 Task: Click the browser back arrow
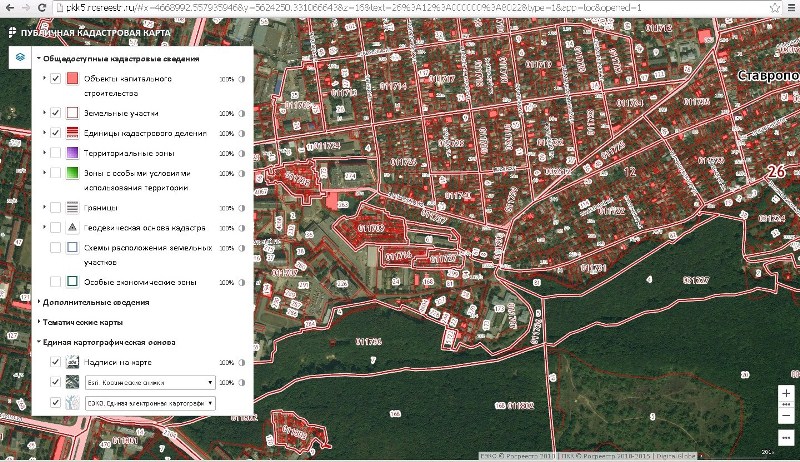(9, 7)
